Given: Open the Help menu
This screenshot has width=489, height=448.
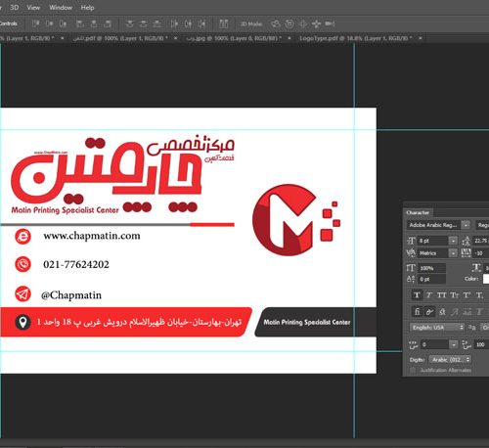Looking at the screenshot, I should point(87,7).
